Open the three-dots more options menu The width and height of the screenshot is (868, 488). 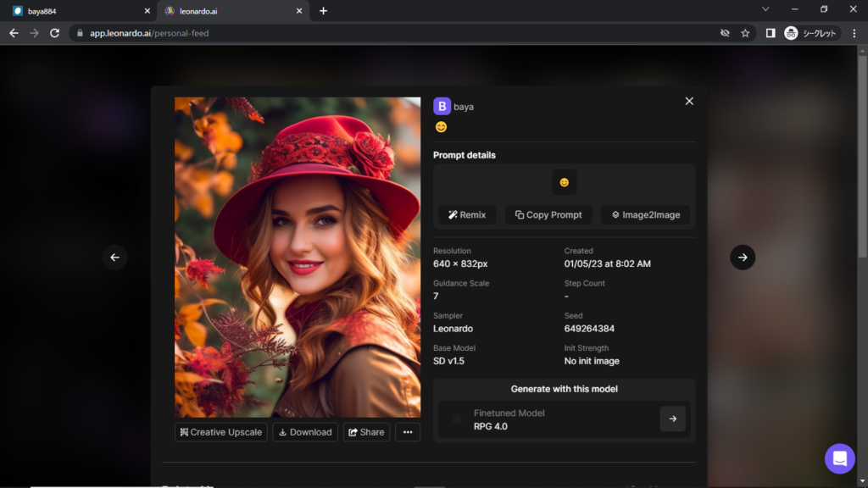408,432
